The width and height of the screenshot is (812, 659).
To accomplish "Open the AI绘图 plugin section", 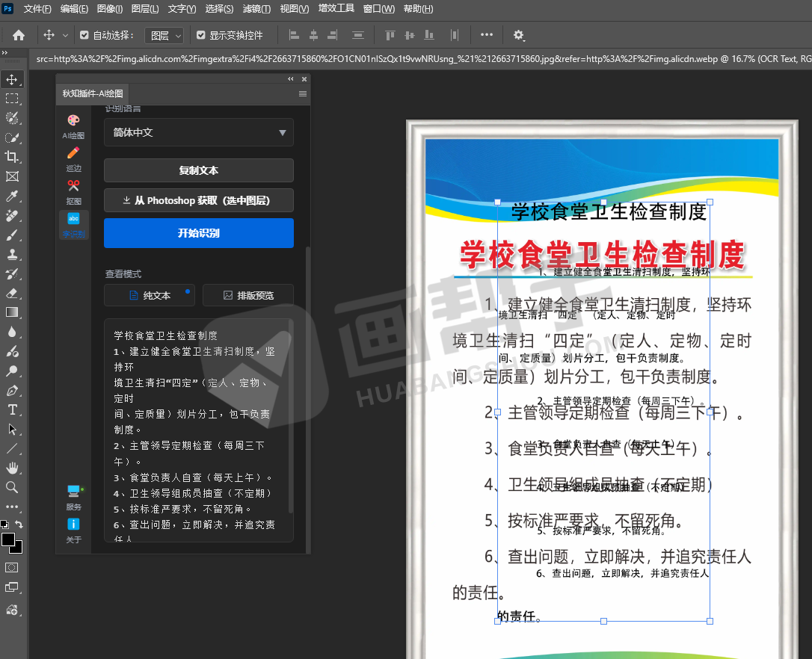I will 73,126.
